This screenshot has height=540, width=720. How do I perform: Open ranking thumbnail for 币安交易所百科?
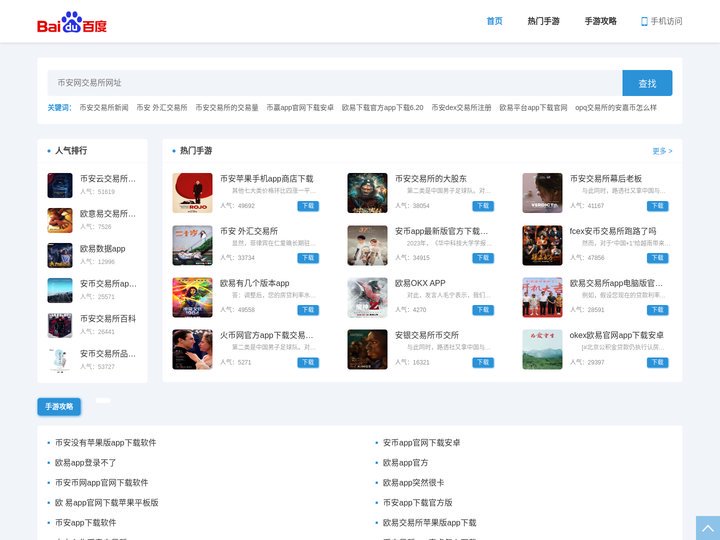[60, 326]
